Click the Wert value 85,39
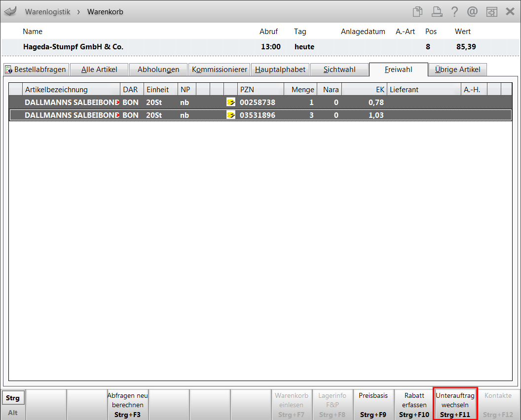Viewport: 521px width, 420px height. (466, 46)
